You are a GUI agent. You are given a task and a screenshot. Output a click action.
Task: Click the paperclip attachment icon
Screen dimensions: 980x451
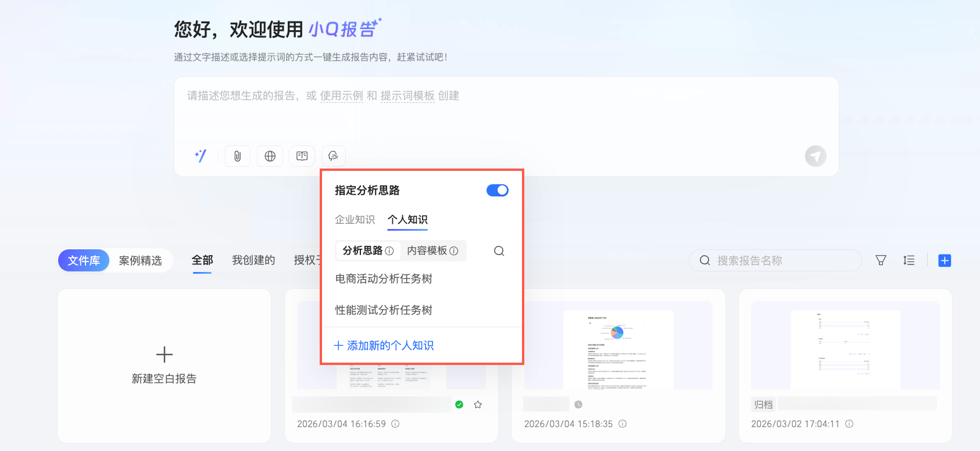[x=238, y=156]
